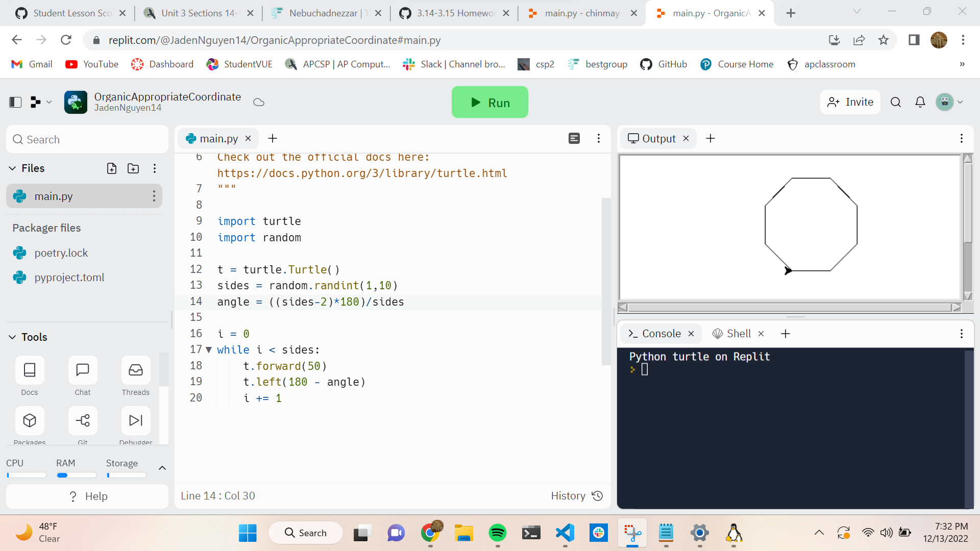The height and width of the screenshot is (551, 980).
Task: Bookmark this page with star icon
Action: (884, 40)
